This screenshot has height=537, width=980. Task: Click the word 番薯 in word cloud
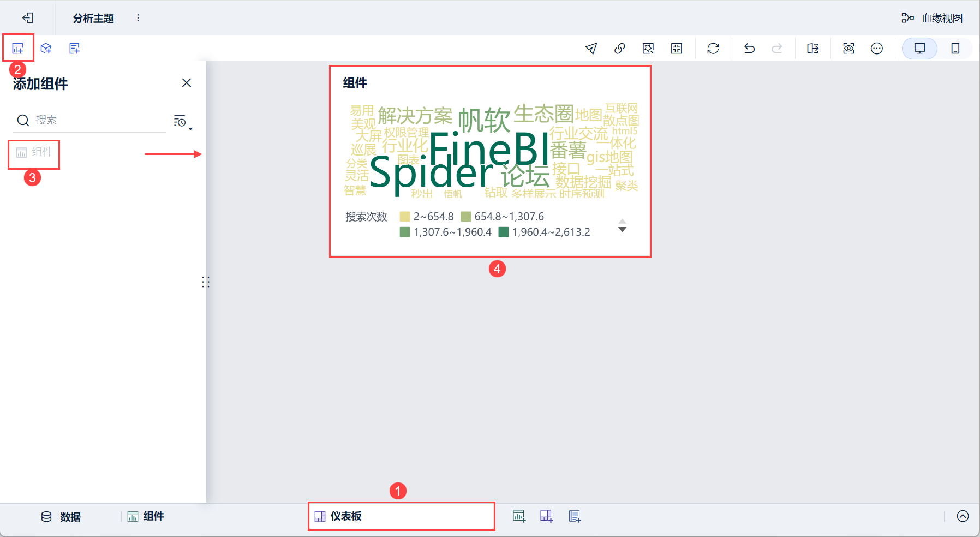[x=568, y=150]
